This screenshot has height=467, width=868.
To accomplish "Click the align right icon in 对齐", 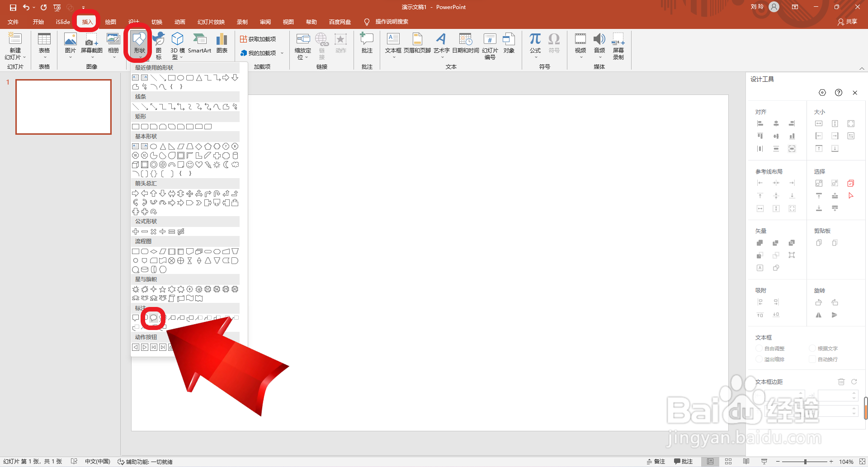I will point(792,123).
